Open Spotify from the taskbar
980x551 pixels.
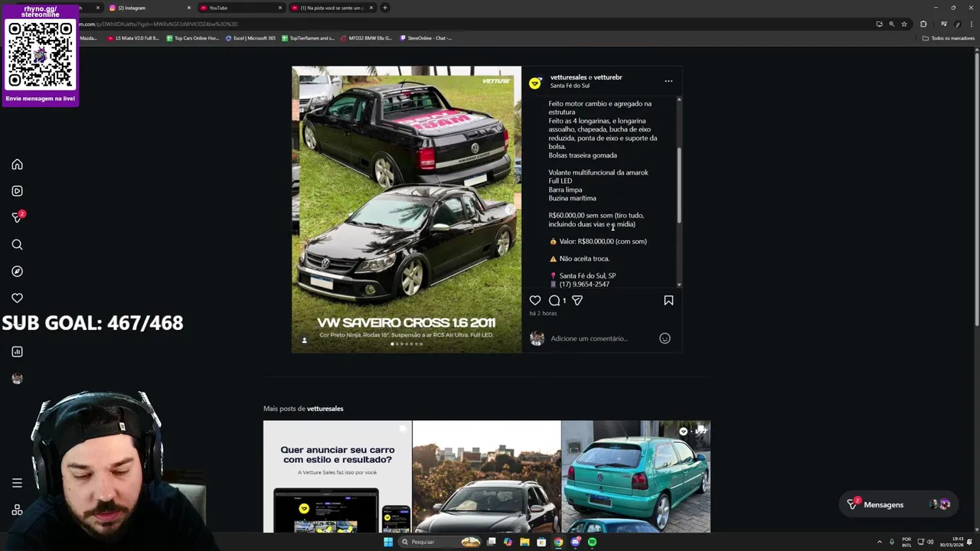click(592, 542)
